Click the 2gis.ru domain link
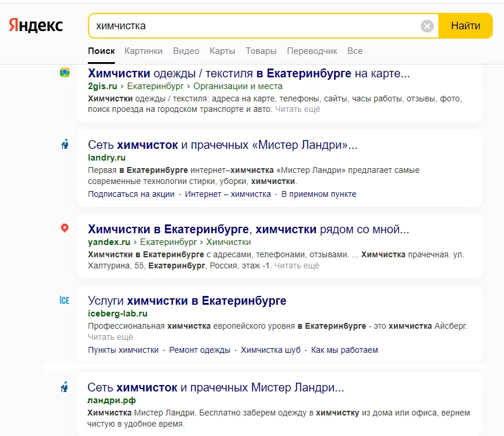This screenshot has width=504, height=436. pos(103,86)
